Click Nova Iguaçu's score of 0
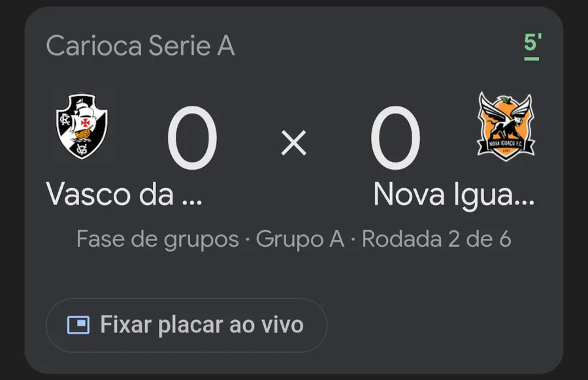The image size is (588, 380). (395, 140)
